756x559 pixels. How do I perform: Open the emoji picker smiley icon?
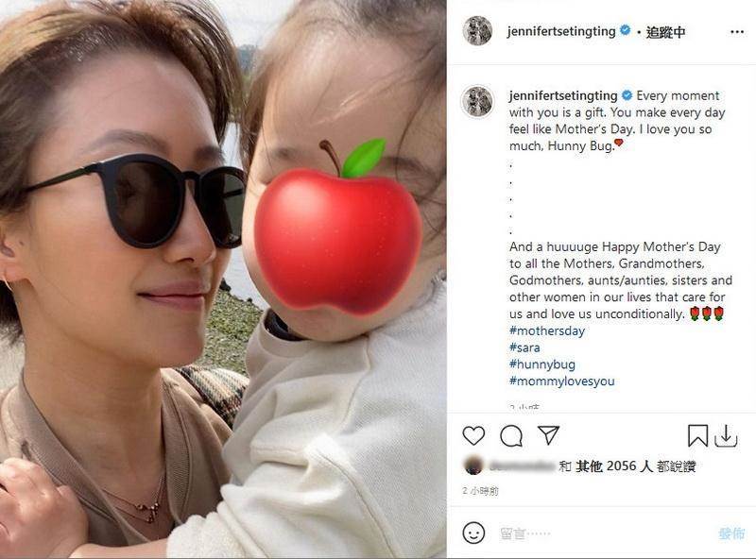(473, 533)
